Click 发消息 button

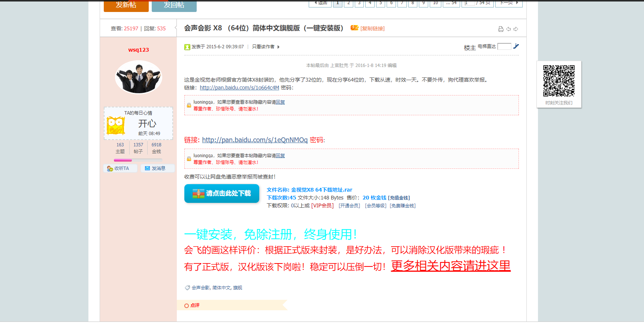[x=158, y=168]
